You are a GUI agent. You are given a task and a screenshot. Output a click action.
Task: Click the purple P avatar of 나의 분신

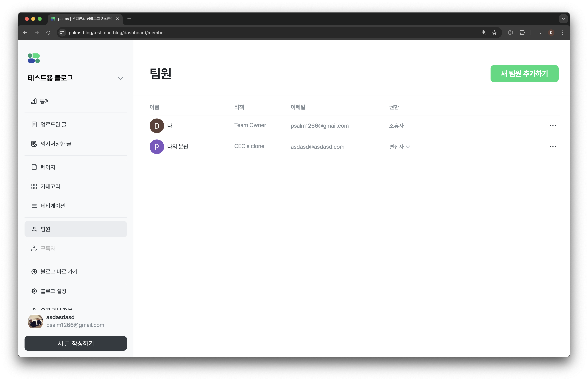pos(157,147)
